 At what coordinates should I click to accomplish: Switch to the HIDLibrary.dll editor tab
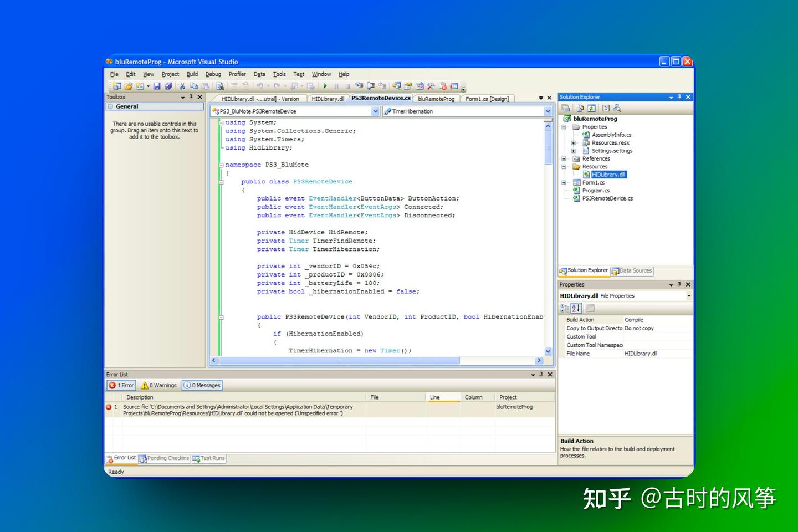[328, 99]
